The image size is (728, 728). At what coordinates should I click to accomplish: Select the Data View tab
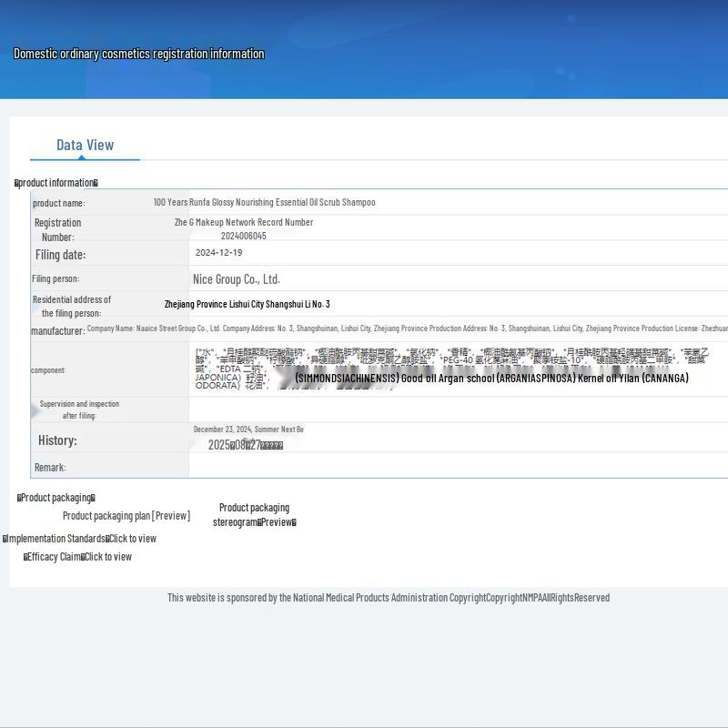click(85, 145)
